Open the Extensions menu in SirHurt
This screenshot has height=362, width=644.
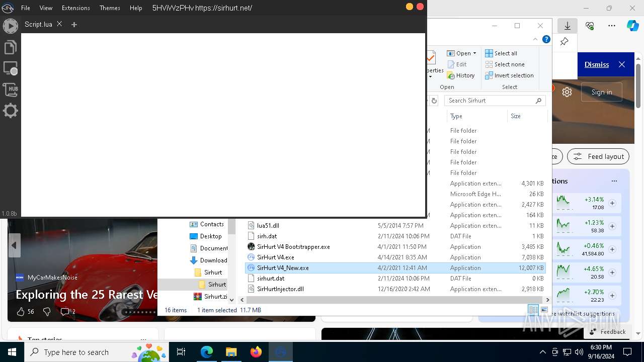click(75, 8)
